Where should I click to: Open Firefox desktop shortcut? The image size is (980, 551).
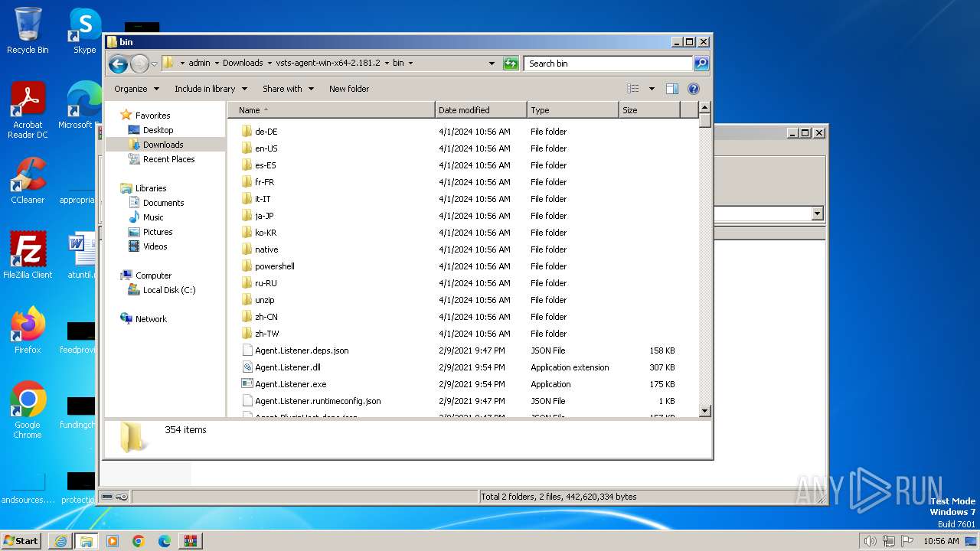pos(28,331)
